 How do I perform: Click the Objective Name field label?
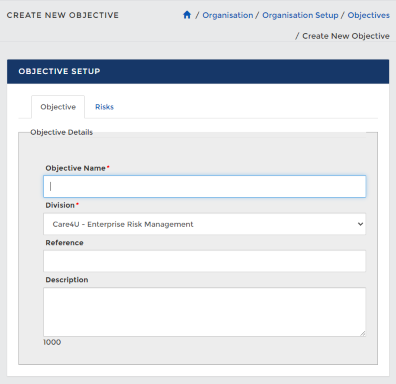point(75,168)
